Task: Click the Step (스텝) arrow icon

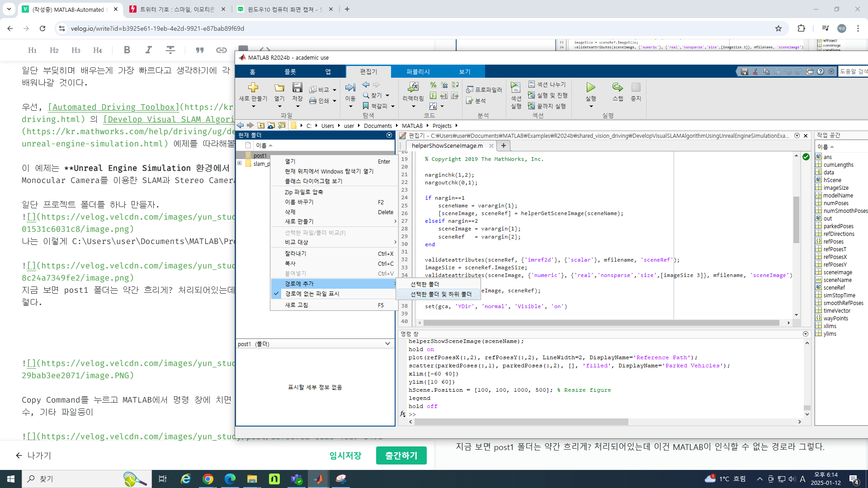Action: click(618, 88)
